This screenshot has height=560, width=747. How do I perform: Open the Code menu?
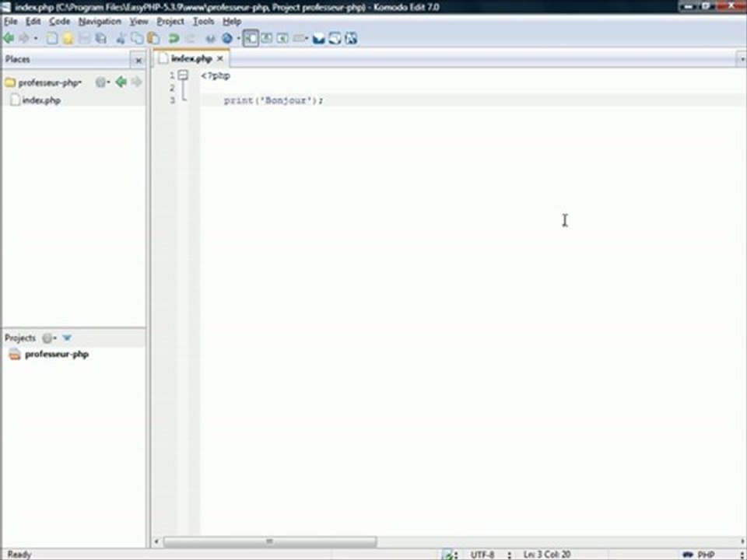pos(60,22)
